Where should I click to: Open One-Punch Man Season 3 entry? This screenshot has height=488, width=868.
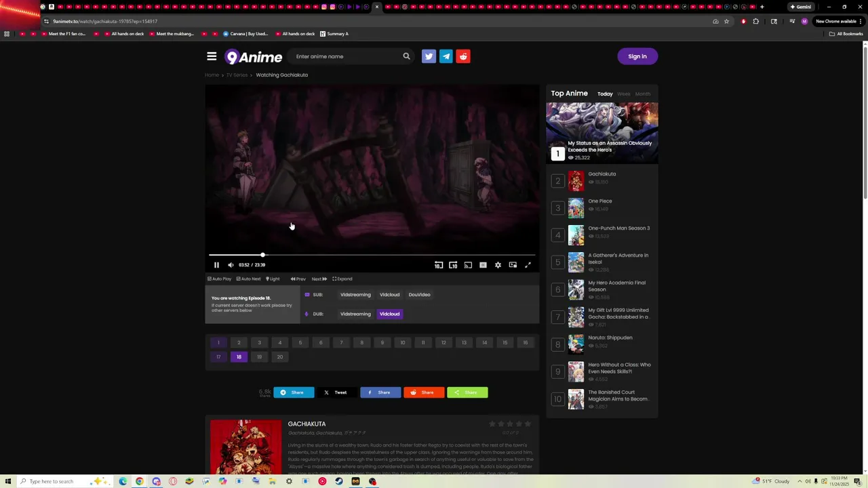point(618,228)
